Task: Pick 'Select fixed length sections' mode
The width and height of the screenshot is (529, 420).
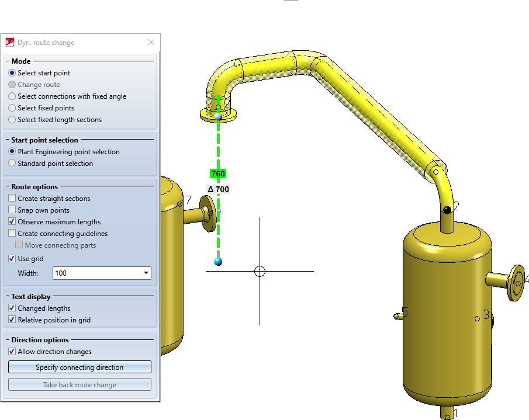Action: [x=12, y=120]
